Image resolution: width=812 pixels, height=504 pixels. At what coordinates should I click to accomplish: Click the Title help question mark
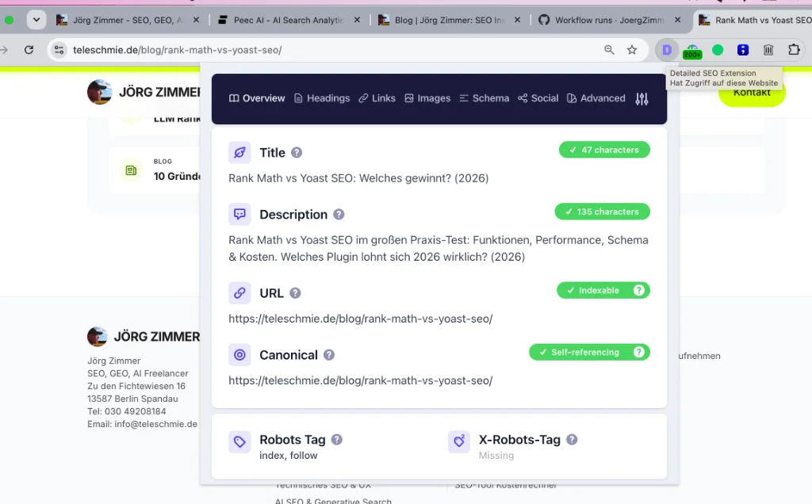[x=297, y=153]
